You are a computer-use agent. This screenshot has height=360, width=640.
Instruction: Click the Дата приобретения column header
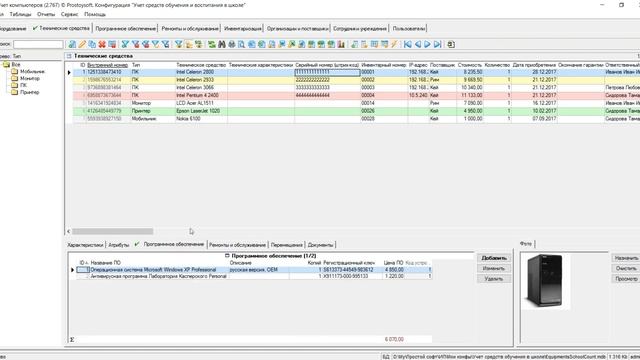[x=534, y=65]
